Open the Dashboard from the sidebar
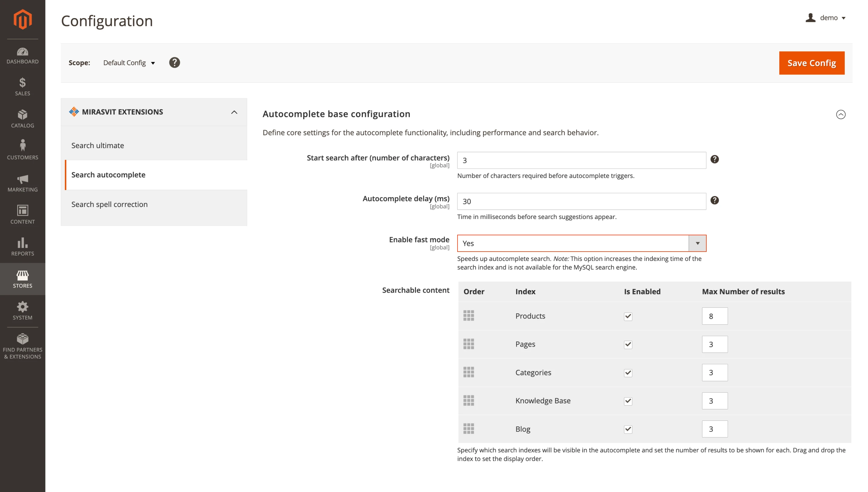868x492 pixels. tap(23, 55)
